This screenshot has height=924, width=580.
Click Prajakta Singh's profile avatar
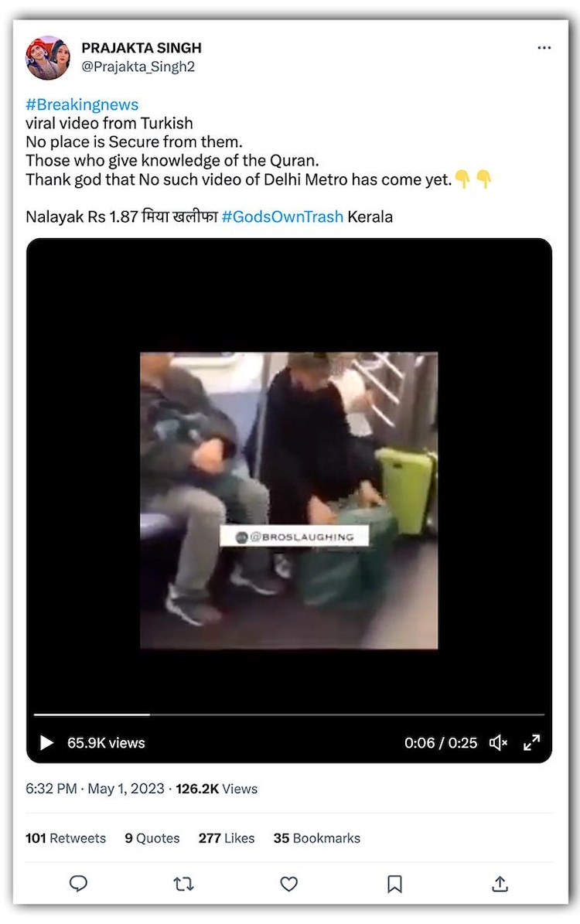point(48,57)
